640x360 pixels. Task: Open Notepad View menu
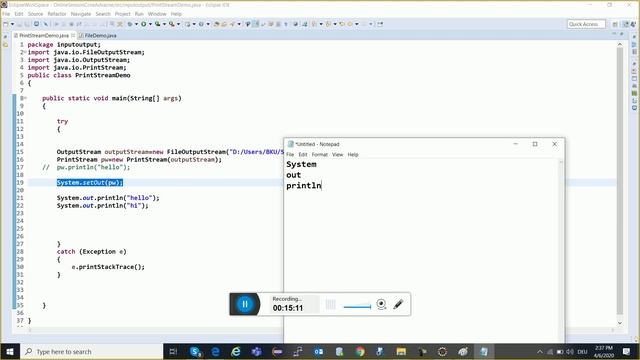pyautogui.click(x=338, y=155)
